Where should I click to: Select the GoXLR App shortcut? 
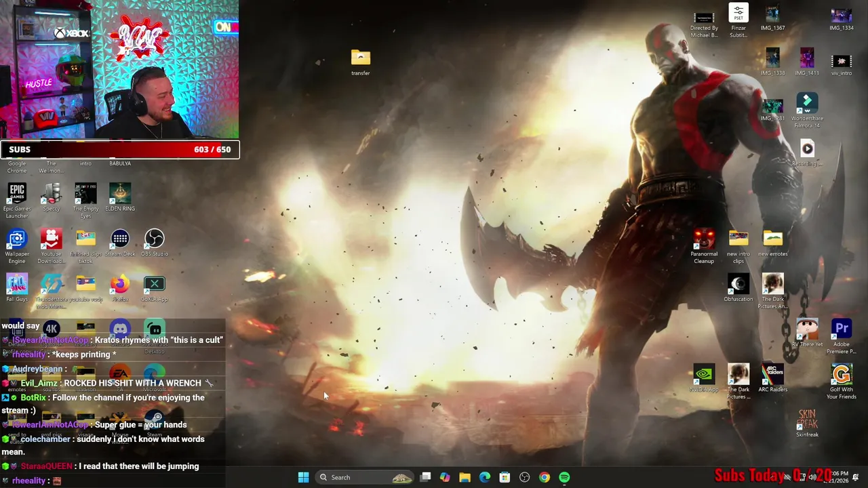(155, 288)
